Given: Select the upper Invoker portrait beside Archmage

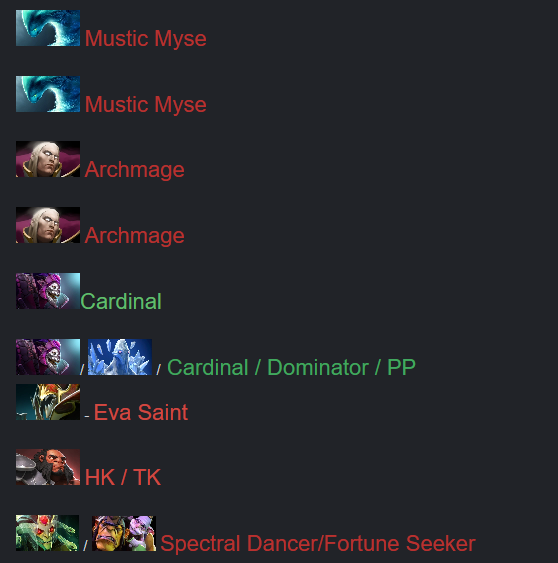Looking at the screenshot, I should (x=48, y=159).
